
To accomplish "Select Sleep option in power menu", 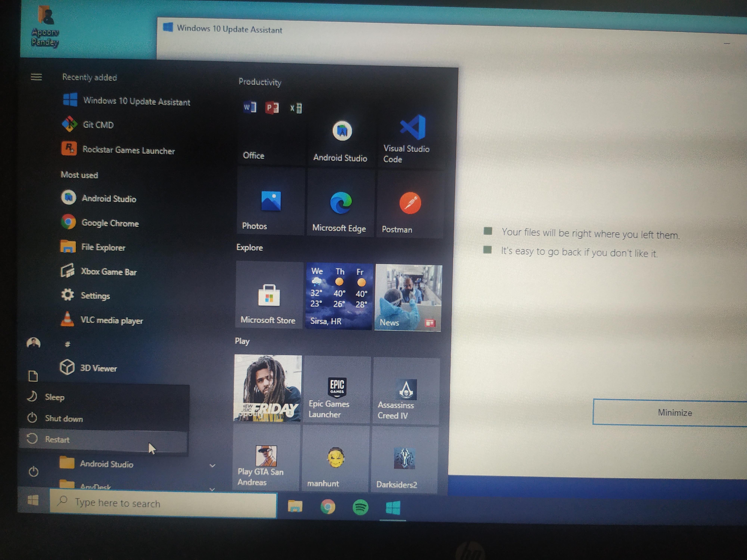I will pos(54,397).
